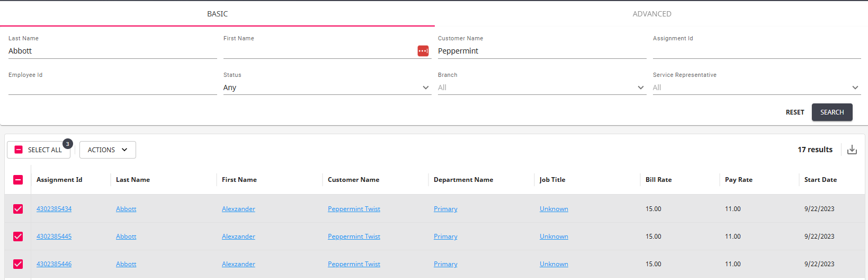Screen dimensions: 868x280
Task: Click pay rate 11.00 in row 4302385445
Action: (x=733, y=237)
